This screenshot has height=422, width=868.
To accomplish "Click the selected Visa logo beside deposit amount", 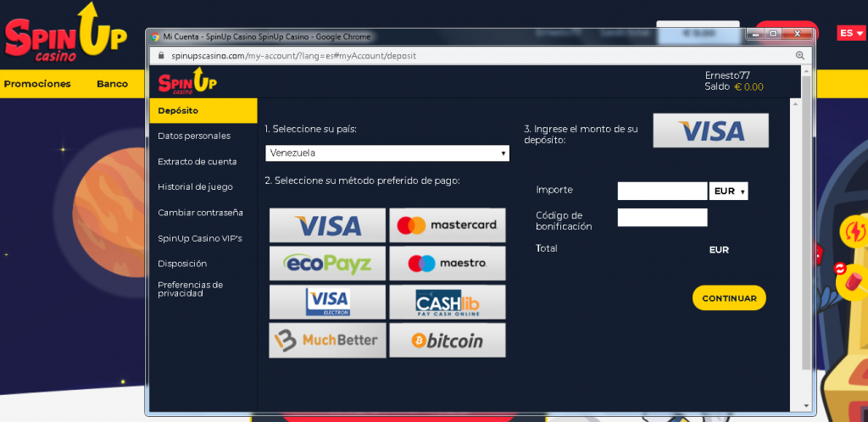I will pyautogui.click(x=711, y=130).
